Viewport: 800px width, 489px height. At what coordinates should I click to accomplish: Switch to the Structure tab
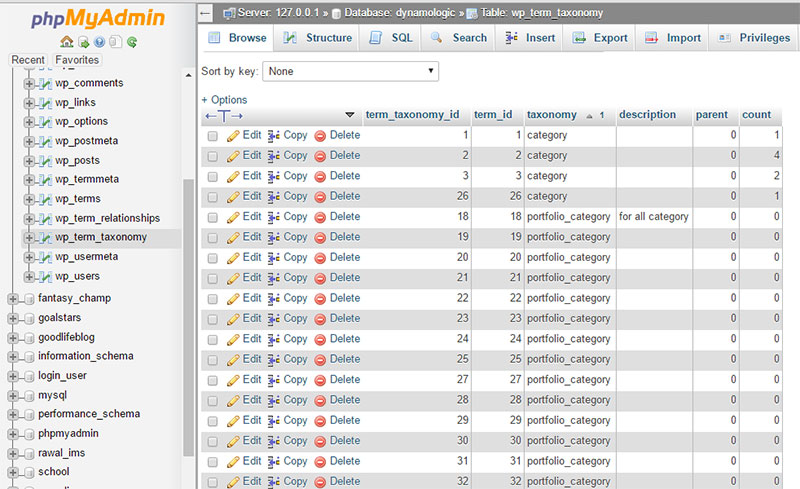click(x=317, y=38)
